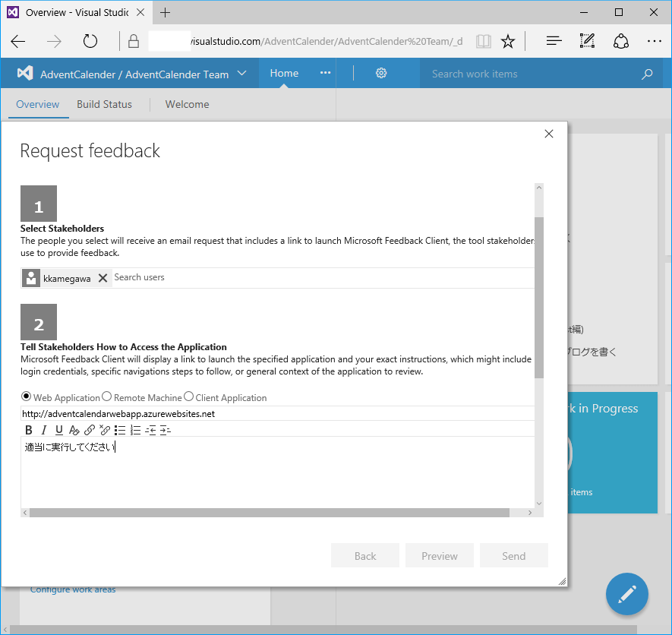Select the Web Application radio button
Image resolution: width=672 pixels, height=635 pixels.
pyautogui.click(x=26, y=396)
